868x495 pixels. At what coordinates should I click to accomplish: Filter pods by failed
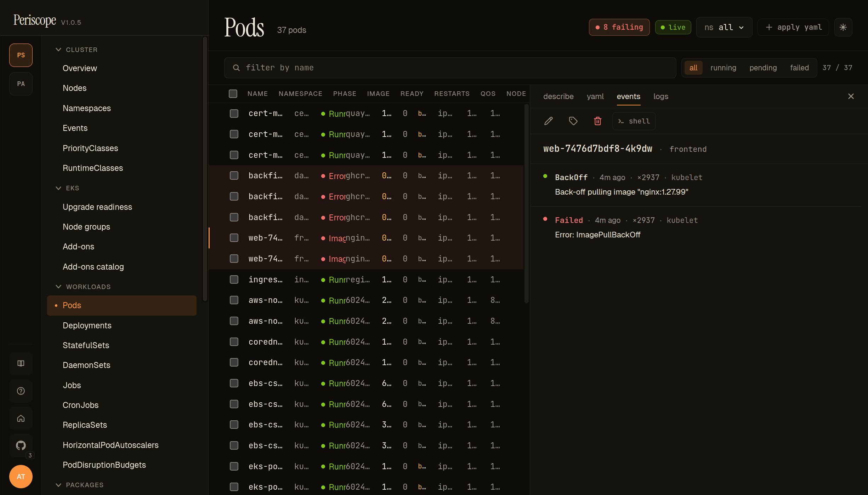tap(799, 68)
